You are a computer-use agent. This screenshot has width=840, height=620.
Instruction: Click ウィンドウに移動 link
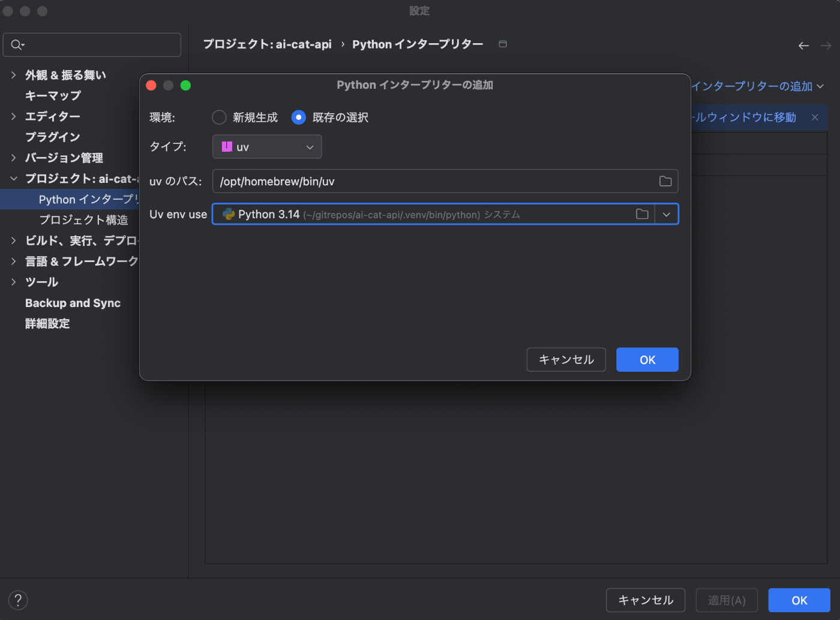744,118
